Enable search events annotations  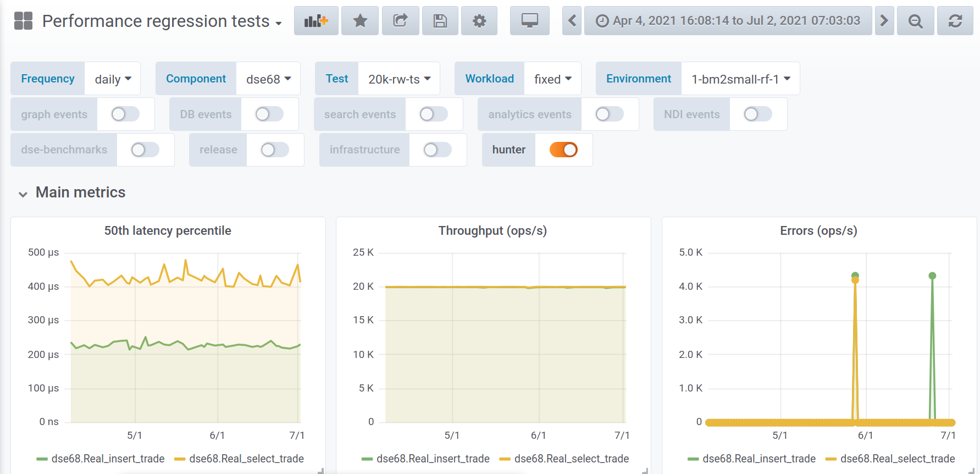click(434, 114)
